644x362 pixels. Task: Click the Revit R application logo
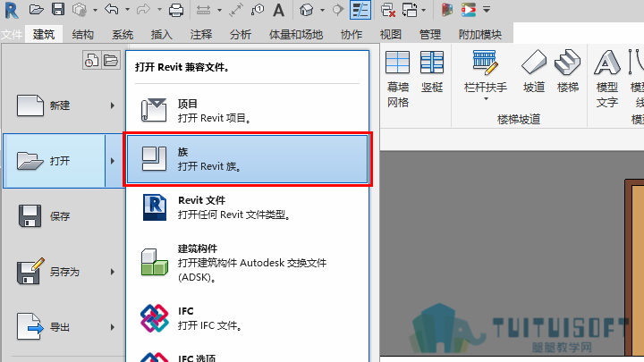click(x=12, y=10)
